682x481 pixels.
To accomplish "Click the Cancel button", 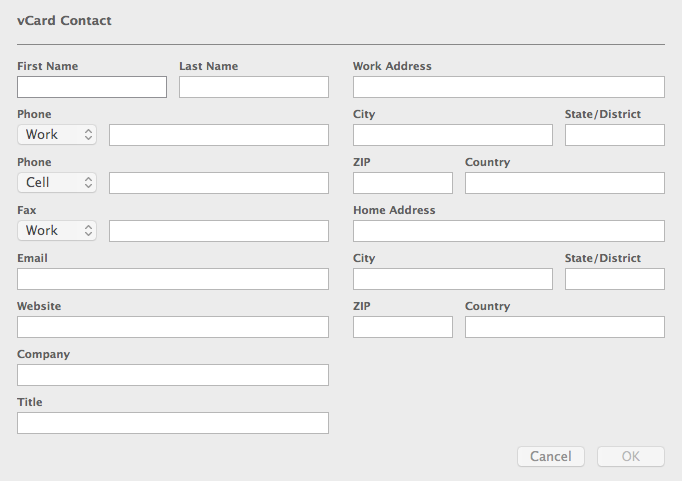I will point(550,457).
